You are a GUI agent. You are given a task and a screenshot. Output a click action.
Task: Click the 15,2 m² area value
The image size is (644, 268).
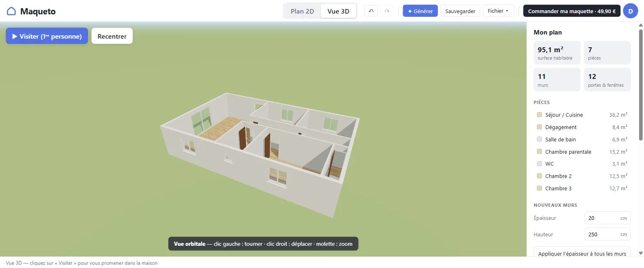pos(618,152)
